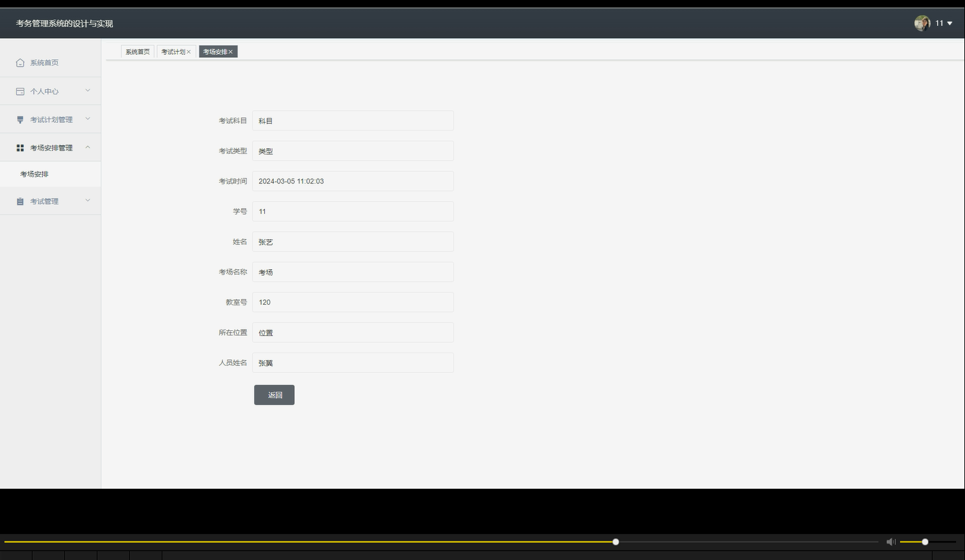Seek on video progress bar
The image size is (965, 560).
point(441,542)
